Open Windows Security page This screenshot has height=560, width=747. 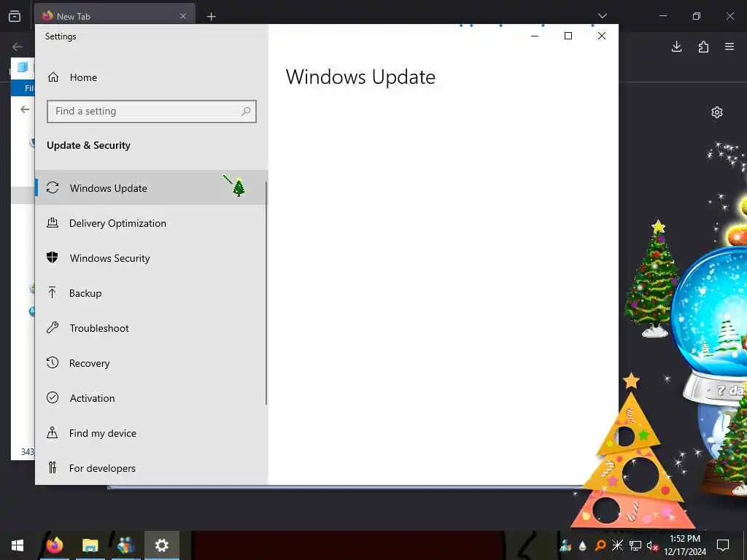[x=152, y=258]
